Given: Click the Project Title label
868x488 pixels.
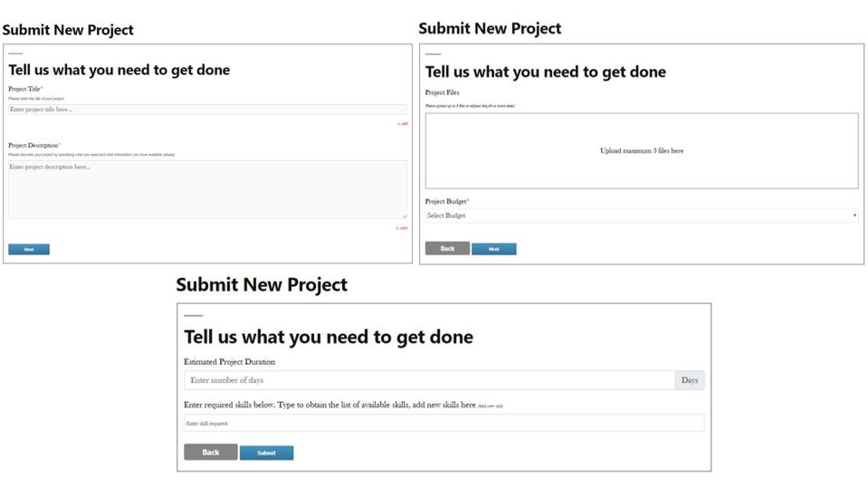Looking at the screenshot, I should 25,89.
